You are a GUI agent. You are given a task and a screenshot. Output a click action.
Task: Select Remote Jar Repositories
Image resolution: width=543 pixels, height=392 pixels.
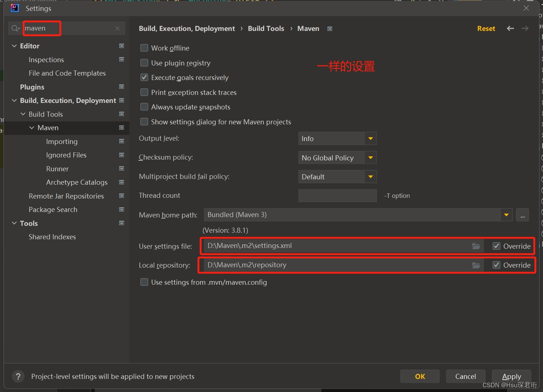point(66,196)
